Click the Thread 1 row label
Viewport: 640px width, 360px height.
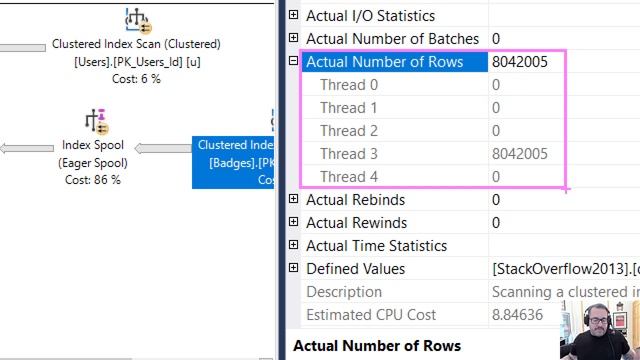click(x=349, y=108)
